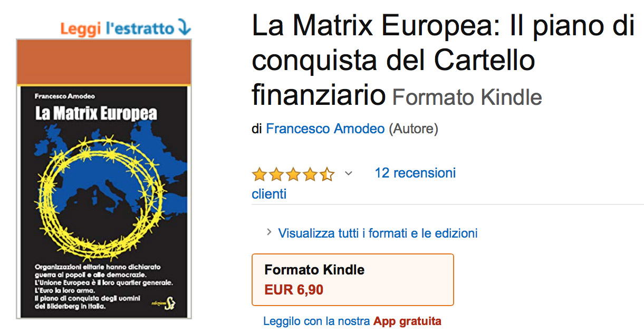This screenshot has height=334, width=644.
Task: Click the fourth gold rating star
Action: 311,174
